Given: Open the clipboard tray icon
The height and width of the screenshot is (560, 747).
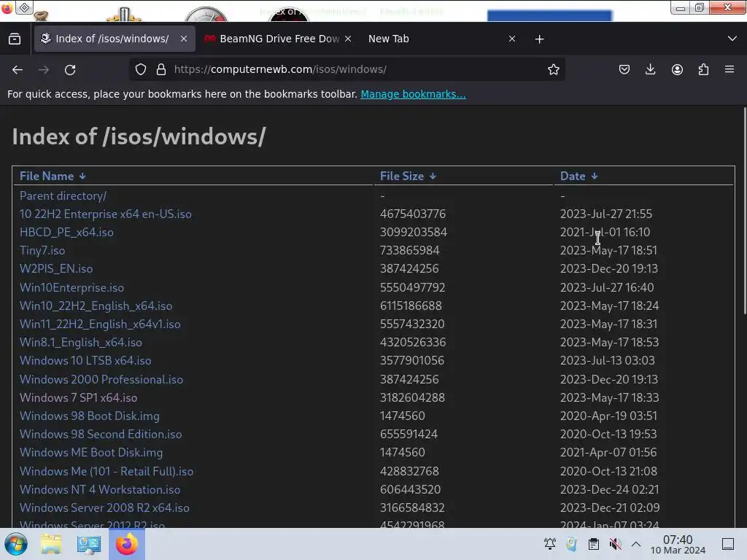Looking at the screenshot, I should pyautogui.click(x=594, y=544).
